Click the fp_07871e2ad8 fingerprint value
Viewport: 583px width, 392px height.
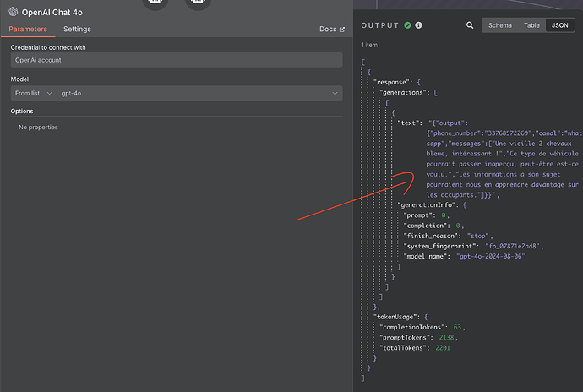tap(512, 246)
